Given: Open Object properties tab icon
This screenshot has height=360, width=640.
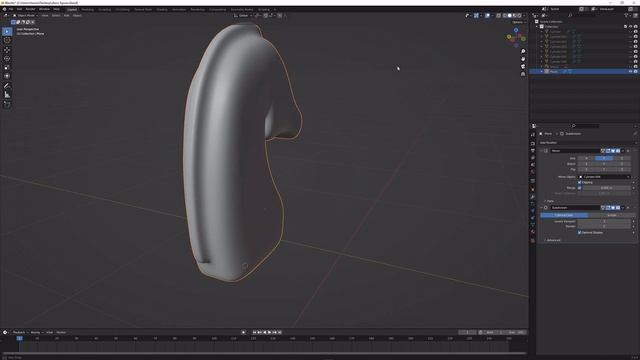Looking at the screenshot, I should pyautogui.click(x=533, y=189).
